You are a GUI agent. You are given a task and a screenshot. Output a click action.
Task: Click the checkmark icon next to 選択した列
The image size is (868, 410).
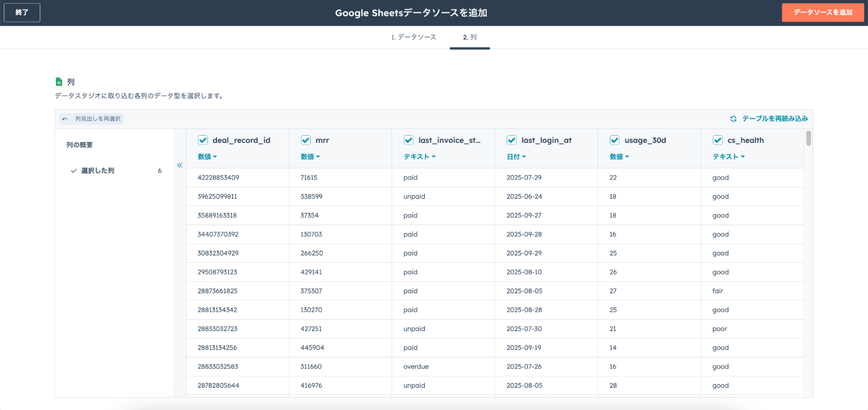point(74,171)
